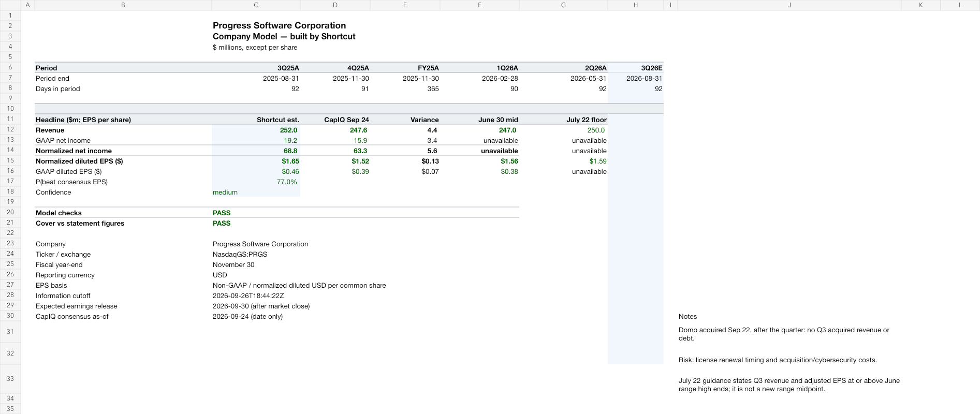Select the 4Q25A period header cell
This screenshot has width=980, height=414.
(x=358, y=68)
